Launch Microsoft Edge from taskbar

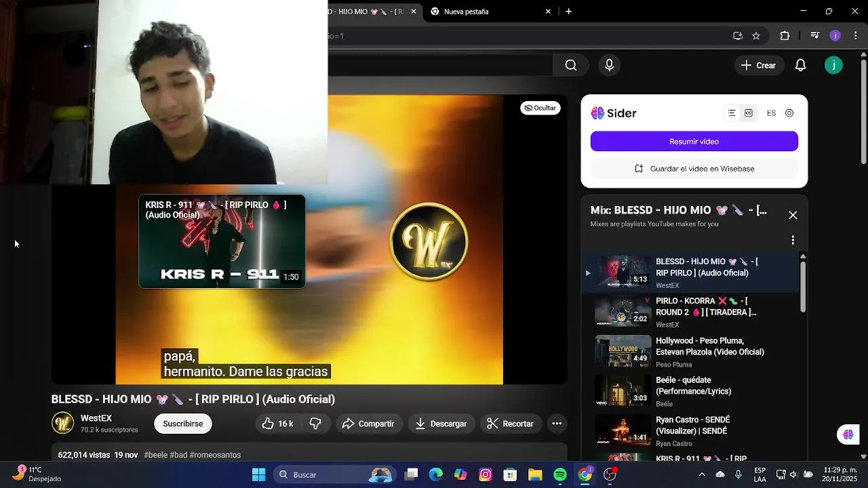(435, 474)
